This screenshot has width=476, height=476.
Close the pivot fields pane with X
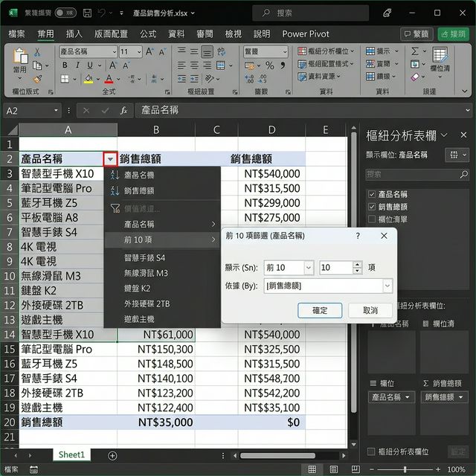point(463,135)
